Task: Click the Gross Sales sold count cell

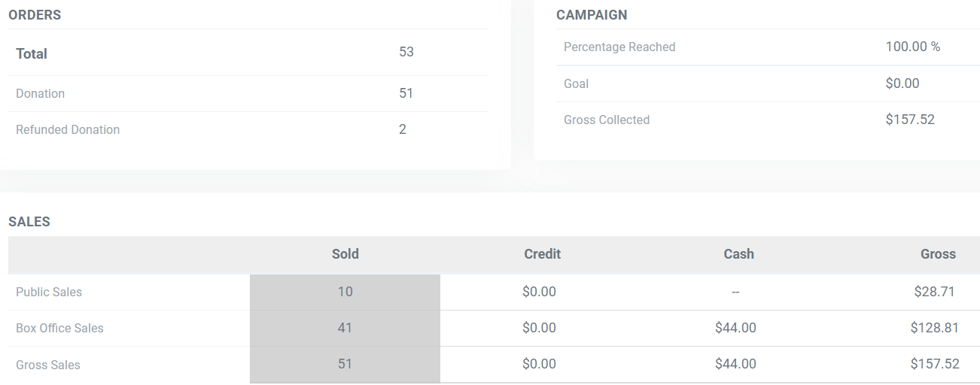Action: click(x=345, y=365)
